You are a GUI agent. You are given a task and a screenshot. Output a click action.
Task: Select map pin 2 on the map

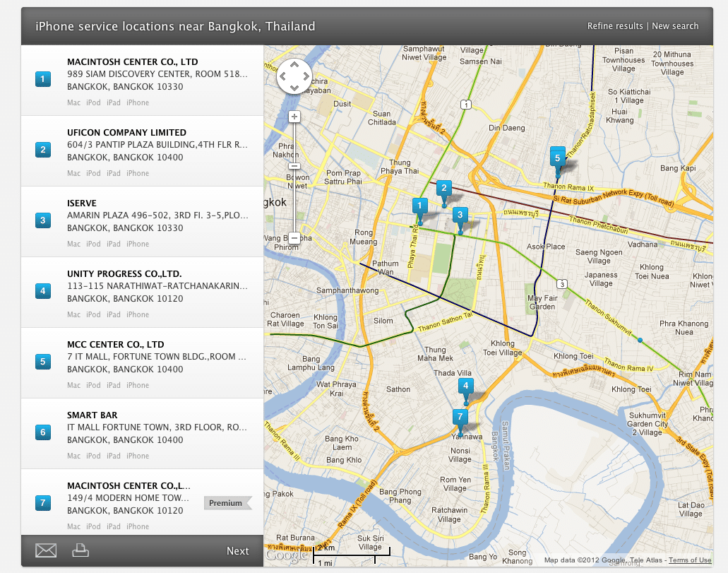pyautogui.click(x=444, y=188)
